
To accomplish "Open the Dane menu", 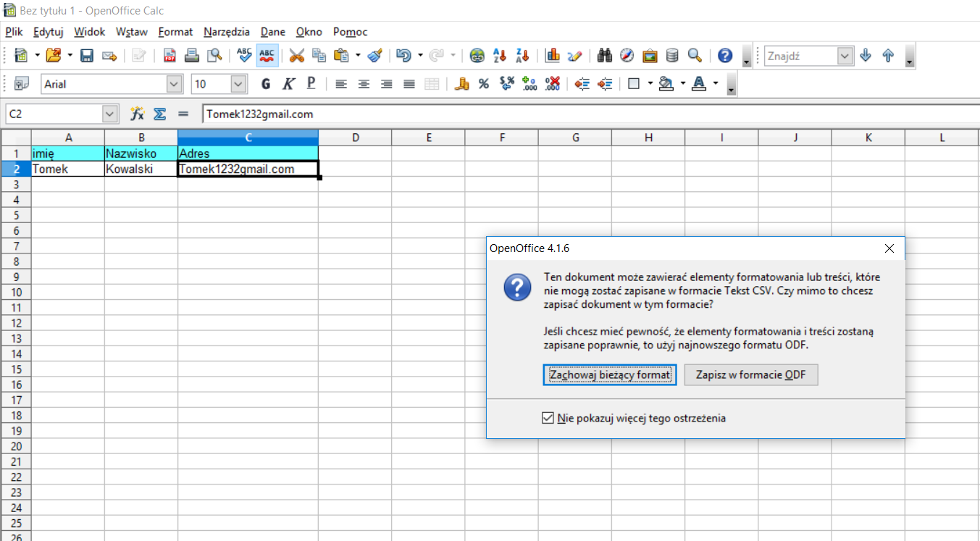I will pos(272,31).
